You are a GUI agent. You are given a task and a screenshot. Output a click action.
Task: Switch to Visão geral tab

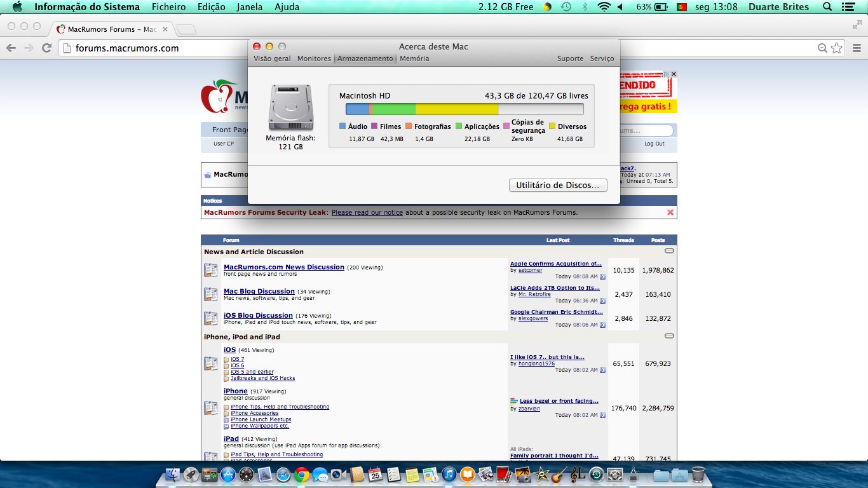pos(272,58)
